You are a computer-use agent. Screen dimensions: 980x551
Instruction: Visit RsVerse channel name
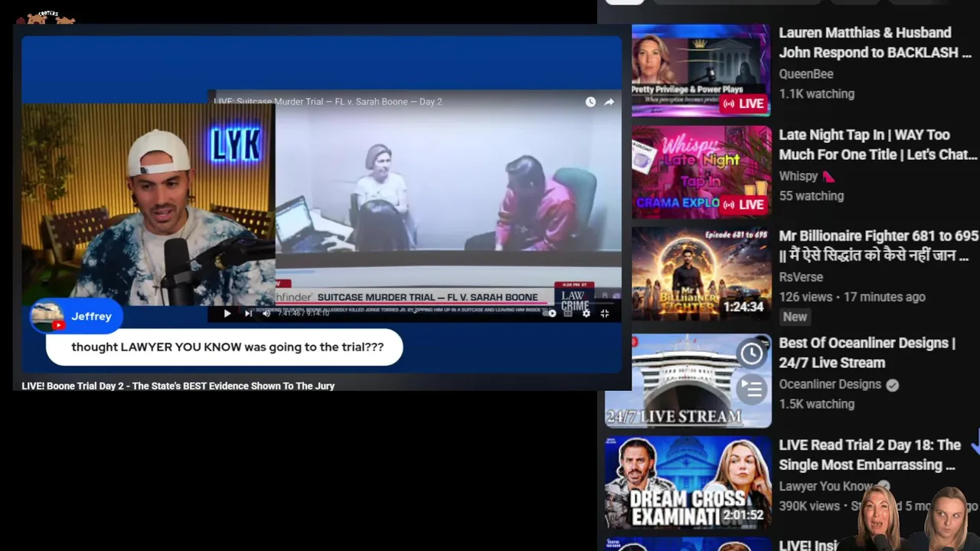tap(801, 277)
